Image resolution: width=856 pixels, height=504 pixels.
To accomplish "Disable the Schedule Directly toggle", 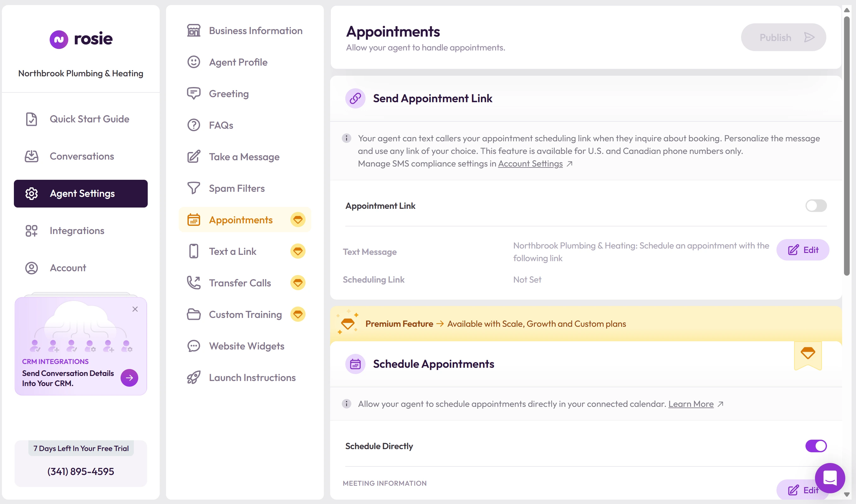I will [x=816, y=446].
